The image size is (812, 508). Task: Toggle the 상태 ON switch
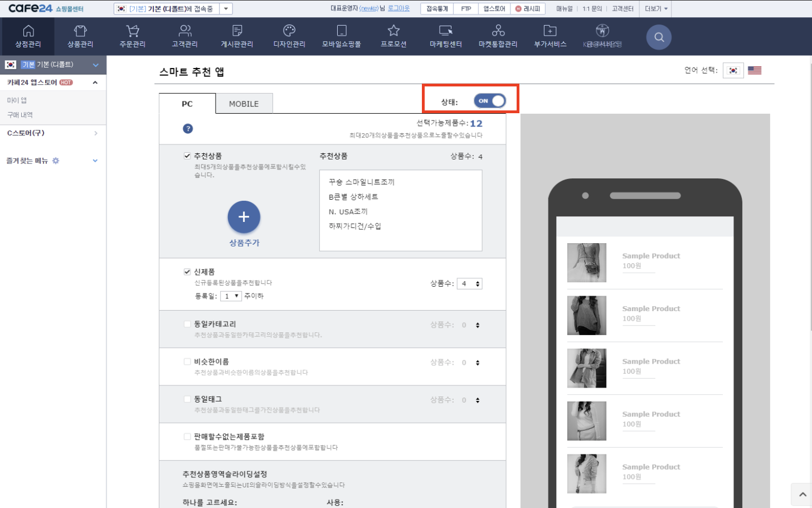[x=490, y=101]
